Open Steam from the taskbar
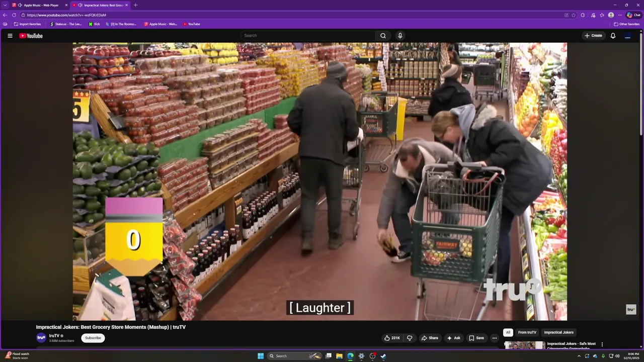Image resolution: width=644 pixels, height=362 pixels. (383, 356)
